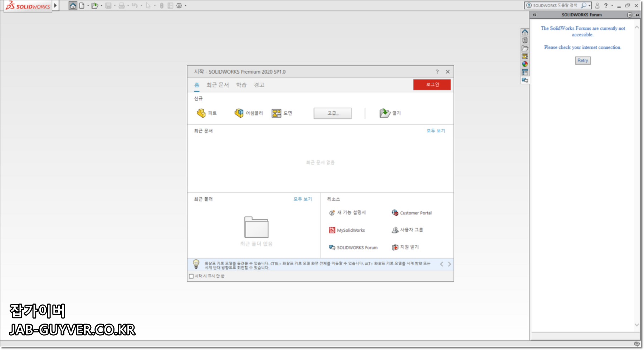Image resolution: width=644 pixels, height=350 pixels.
Task: Click the Save icon in top toolbar
Action: 108,6
